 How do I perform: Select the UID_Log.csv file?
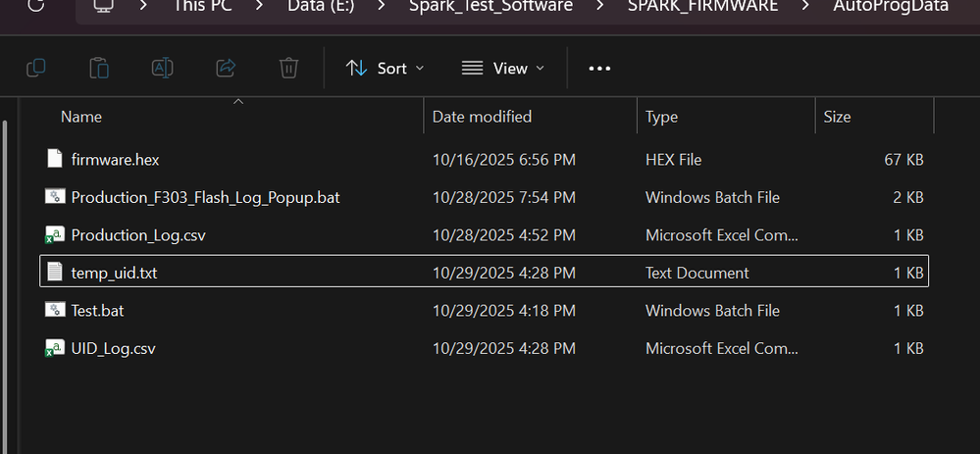pos(113,348)
